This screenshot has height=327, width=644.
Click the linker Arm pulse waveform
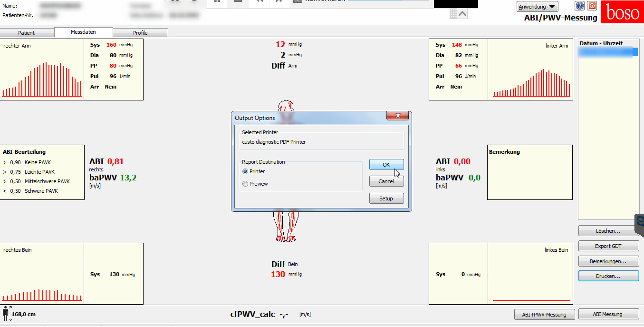[x=531, y=83]
